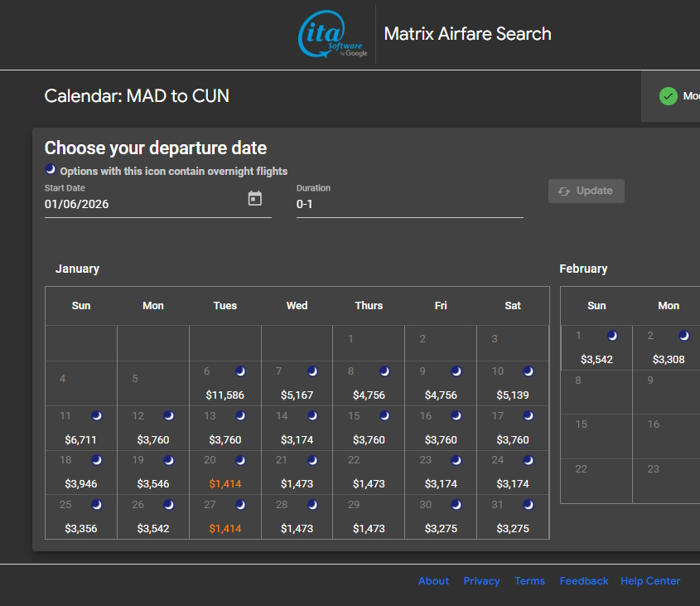Image resolution: width=700 pixels, height=606 pixels.
Task: Click the Terms link
Action: [x=529, y=580]
